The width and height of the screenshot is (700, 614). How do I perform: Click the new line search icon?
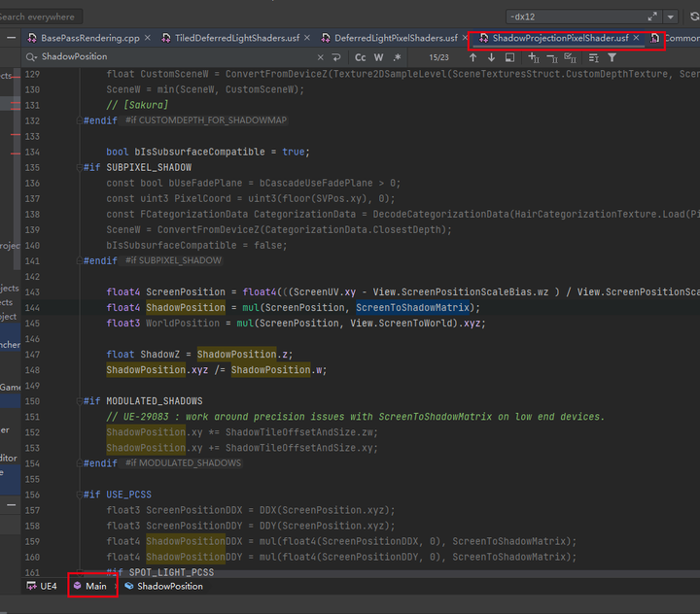335,58
